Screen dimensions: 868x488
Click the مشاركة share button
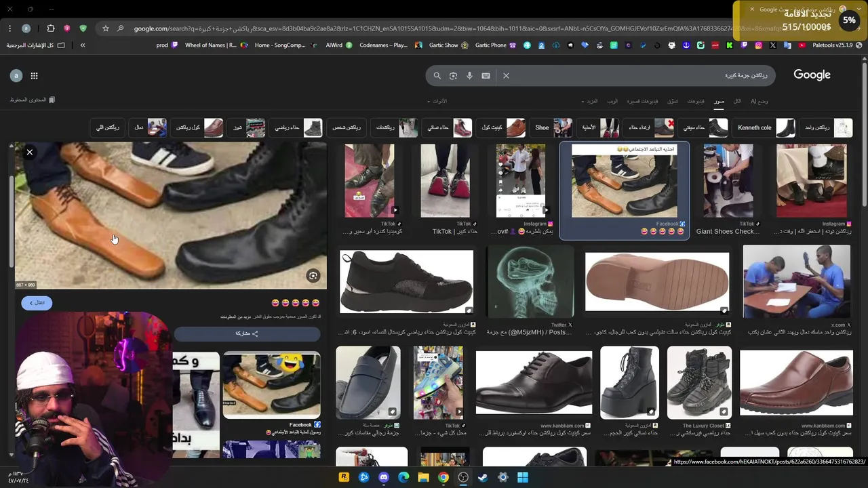[x=247, y=333]
